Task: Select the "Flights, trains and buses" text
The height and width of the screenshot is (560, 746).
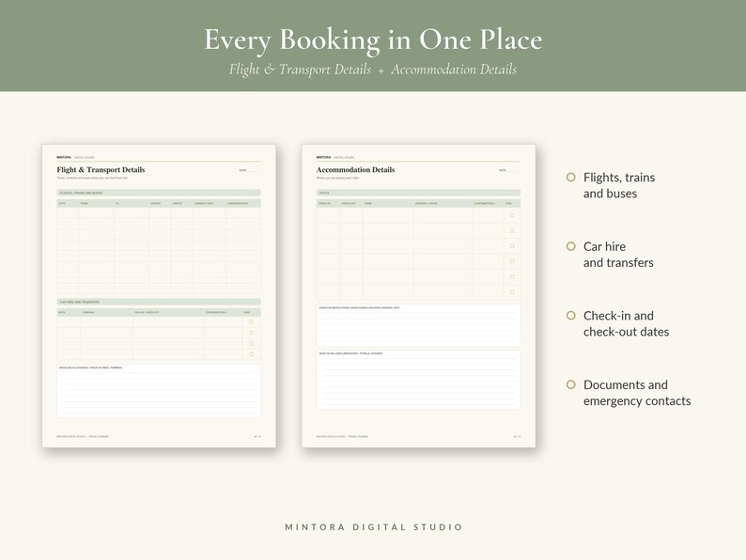Action: click(619, 185)
